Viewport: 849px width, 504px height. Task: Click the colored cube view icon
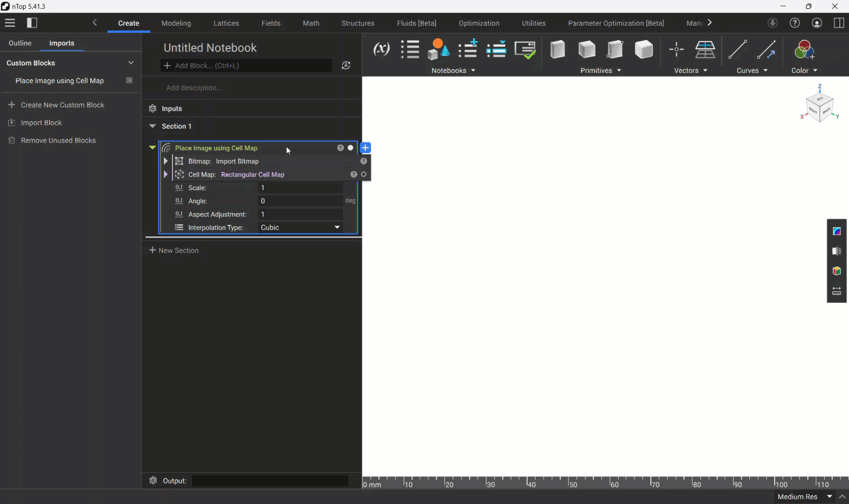pos(837,271)
